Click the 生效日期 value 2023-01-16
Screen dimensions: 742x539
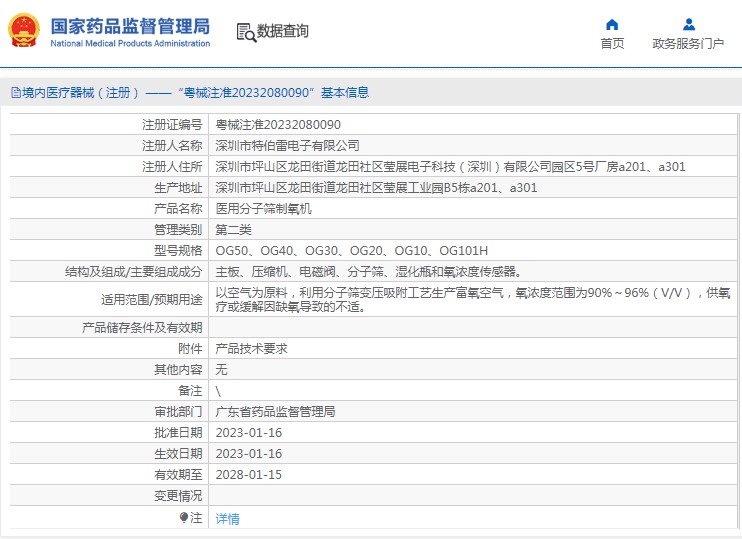tap(248, 454)
